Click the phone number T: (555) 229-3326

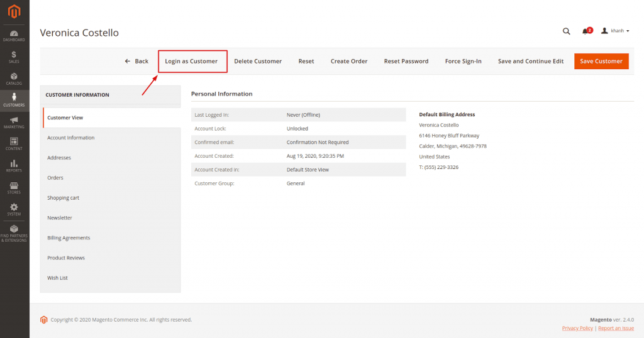438,167
